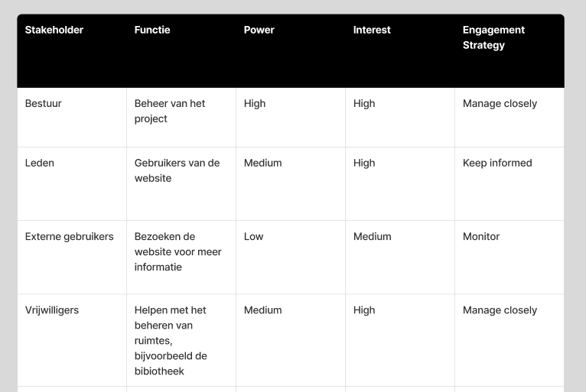Select the 'Keep informed' strategy cell
Screen dimensions: 586x392
(x=497, y=164)
